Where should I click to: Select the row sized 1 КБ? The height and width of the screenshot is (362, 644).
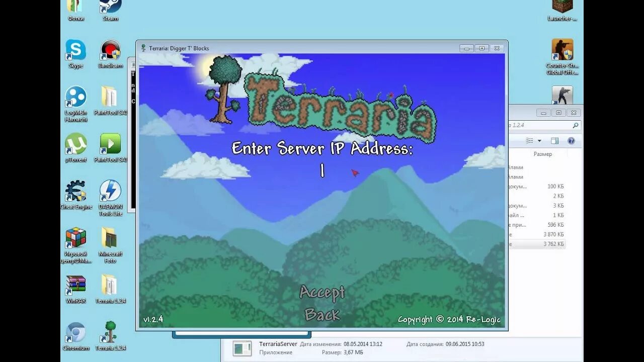pyautogui.click(x=536, y=215)
